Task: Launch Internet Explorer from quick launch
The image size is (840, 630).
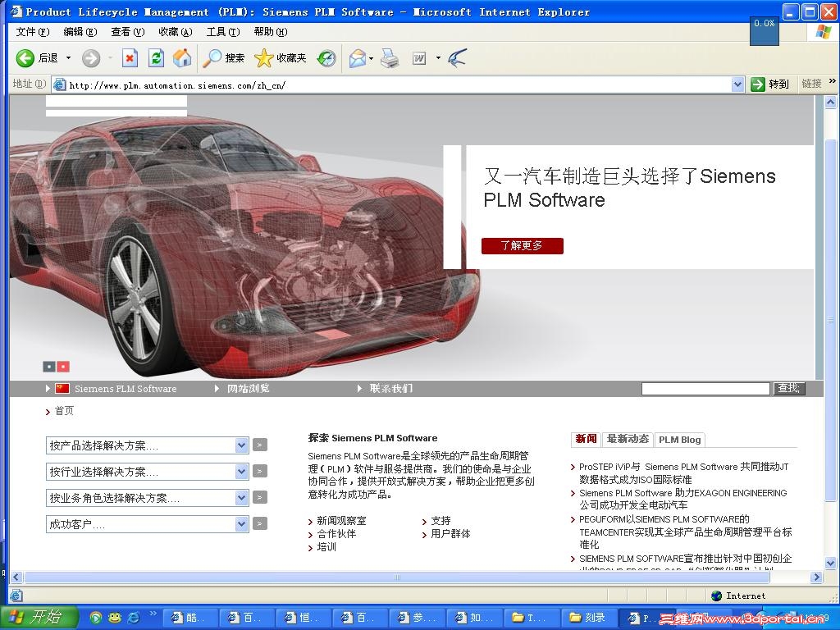Action: [133, 617]
